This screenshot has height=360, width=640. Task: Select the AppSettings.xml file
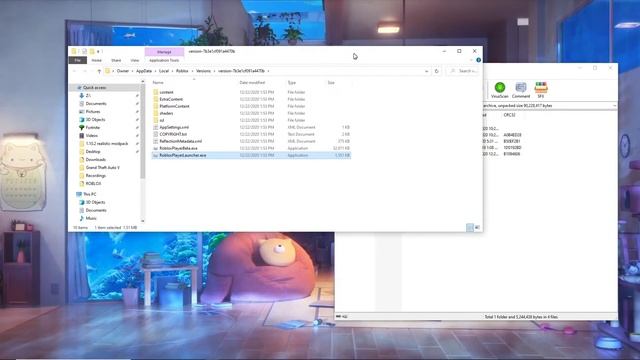click(x=251, y=127)
